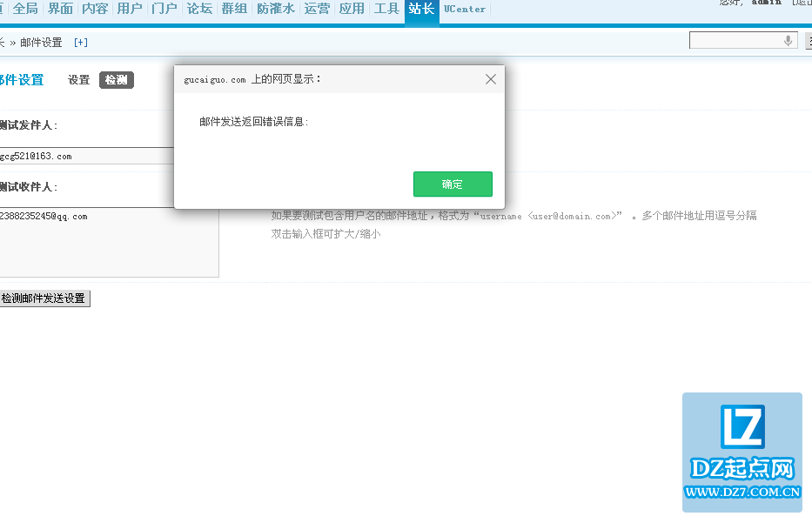Click the test sender email field
812x523 pixels.
pyautogui.click(x=87, y=156)
